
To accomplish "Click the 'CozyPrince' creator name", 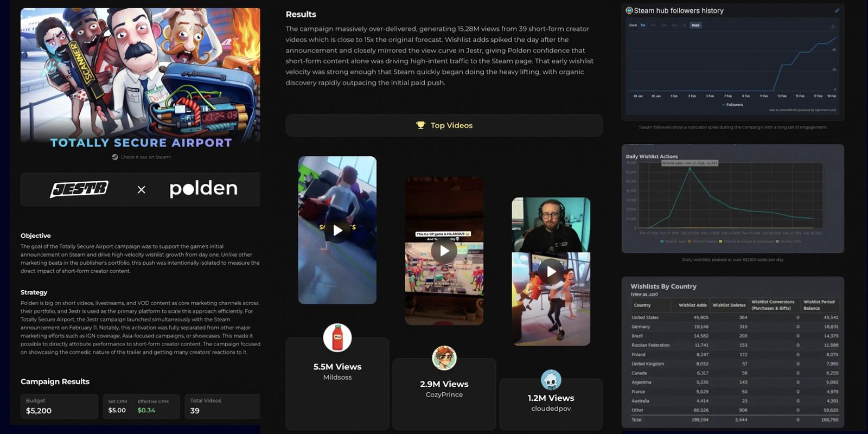I will coord(444,395).
